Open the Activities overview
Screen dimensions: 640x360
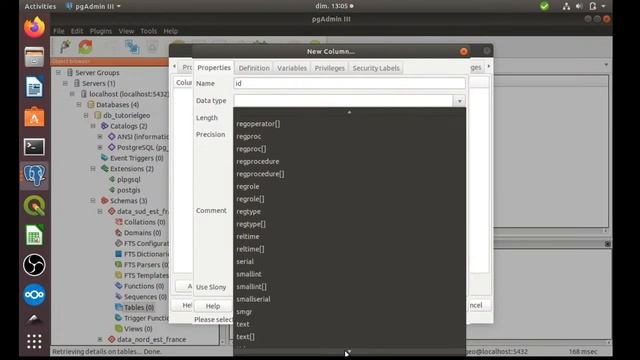pyautogui.click(x=40, y=6)
